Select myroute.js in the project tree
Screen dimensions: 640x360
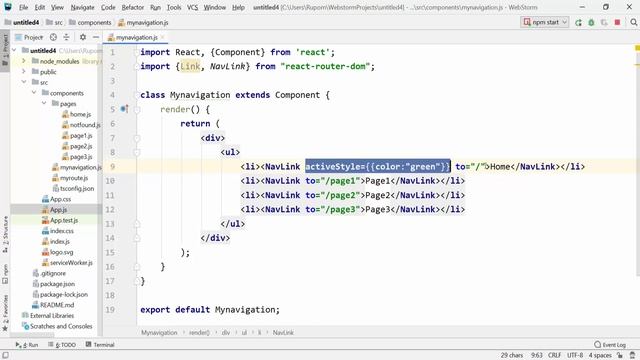[x=74, y=178]
